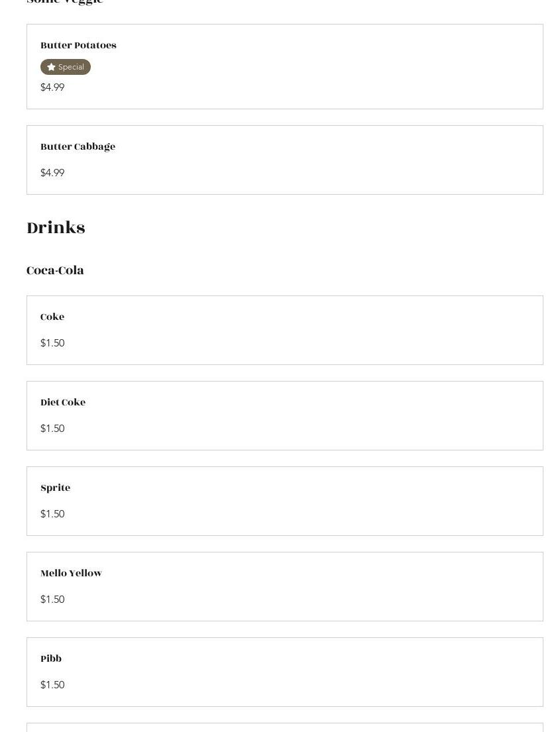Click the Drinks section heading

56,228
